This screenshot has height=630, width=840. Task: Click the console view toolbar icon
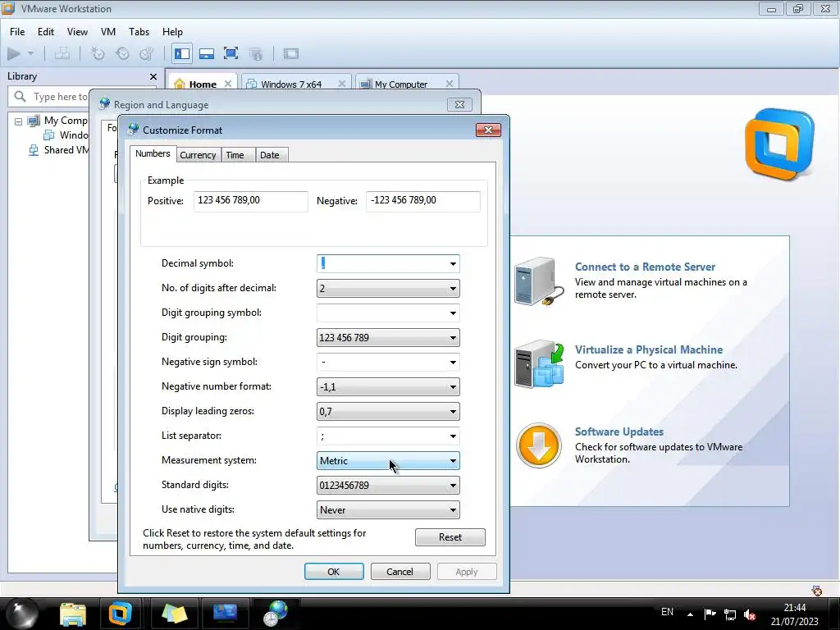pos(291,53)
